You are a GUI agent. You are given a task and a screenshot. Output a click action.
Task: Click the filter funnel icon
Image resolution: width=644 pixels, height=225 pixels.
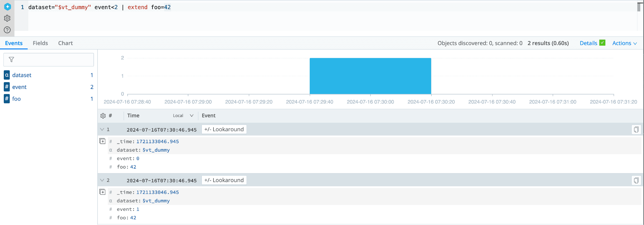pos(11,59)
